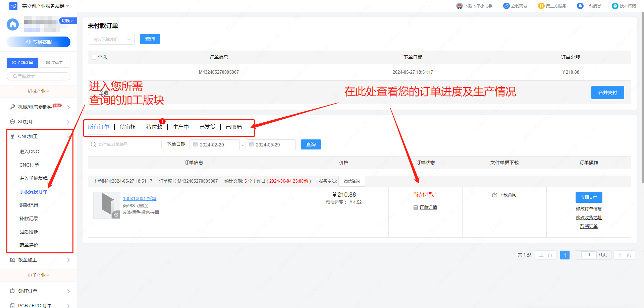Click the headset icon on 专属客服

tap(29, 42)
